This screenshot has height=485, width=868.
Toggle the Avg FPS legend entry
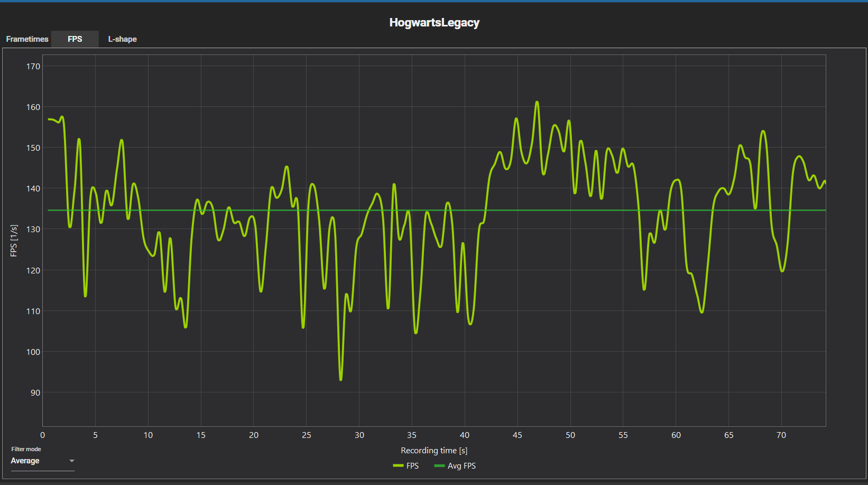pos(455,466)
